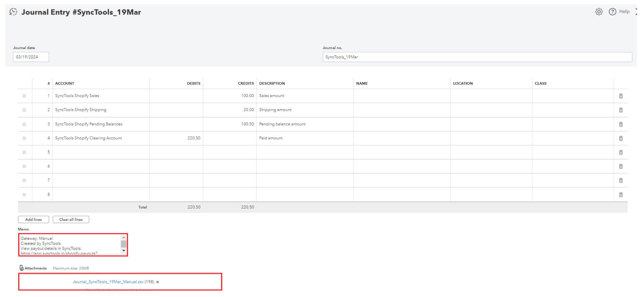Click the CREDITS column header
644x297 pixels.
pyautogui.click(x=246, y=83)
